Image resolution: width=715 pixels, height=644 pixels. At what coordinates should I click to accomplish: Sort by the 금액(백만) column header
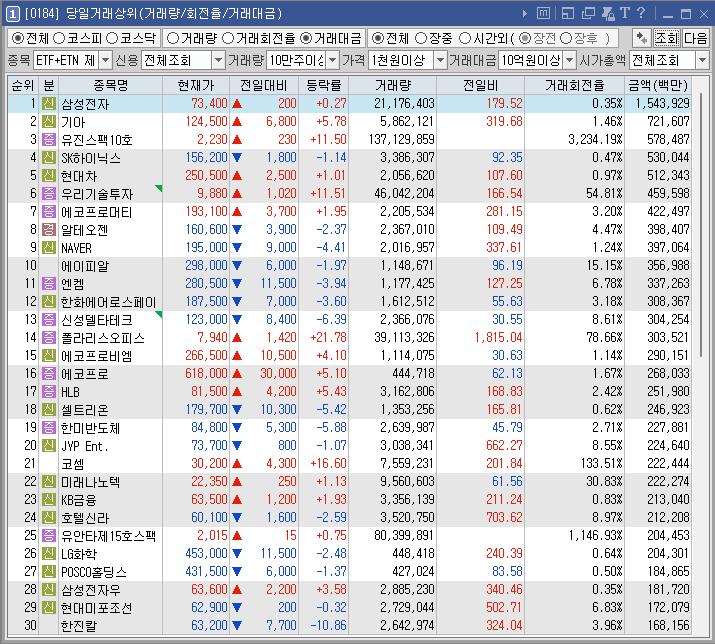point(658,85)
